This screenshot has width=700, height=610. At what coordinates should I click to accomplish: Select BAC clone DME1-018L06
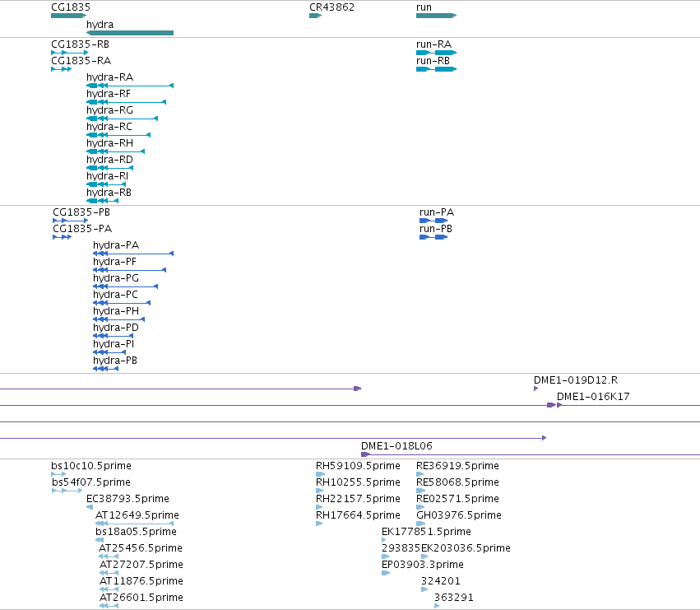coord(396,446)
